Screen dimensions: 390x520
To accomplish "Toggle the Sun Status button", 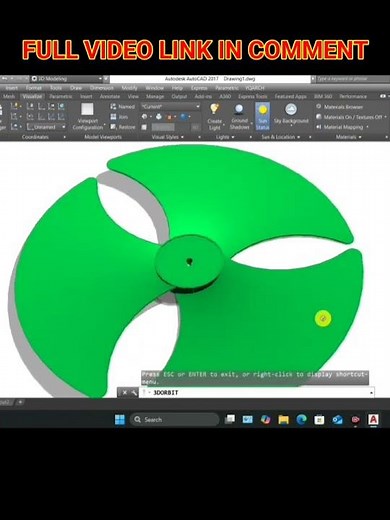I will click(x=263, y=116).
